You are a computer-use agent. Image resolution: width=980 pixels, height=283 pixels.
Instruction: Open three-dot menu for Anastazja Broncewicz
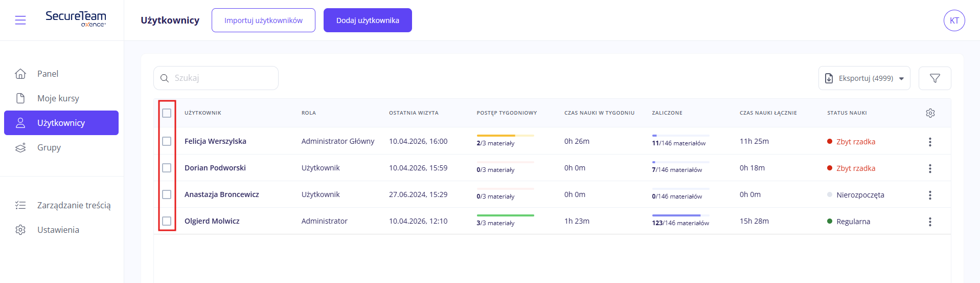point(929,195)
